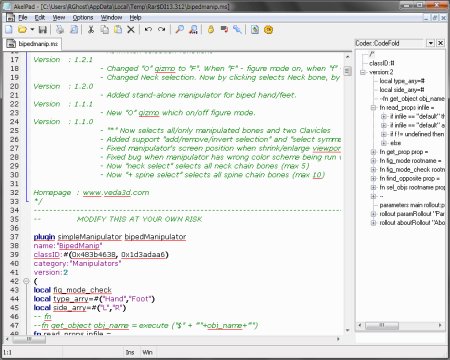Save the file with floppy icon
The height and width of the screenshot is (360, 450).
coord(43,30)
